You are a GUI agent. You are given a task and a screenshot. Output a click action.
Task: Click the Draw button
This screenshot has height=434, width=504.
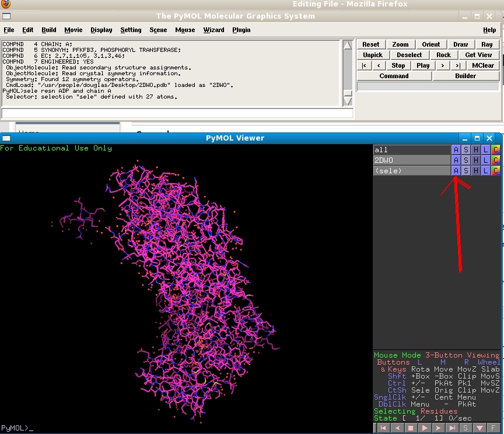point(461,44)
